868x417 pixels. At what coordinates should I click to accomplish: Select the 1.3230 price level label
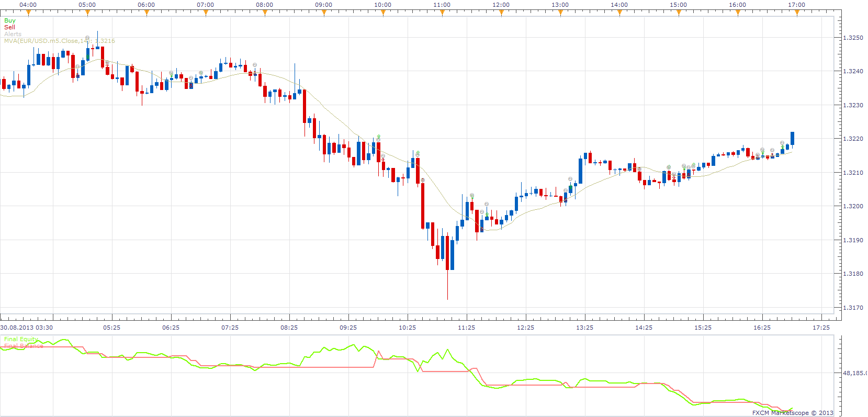pos(853,105)
